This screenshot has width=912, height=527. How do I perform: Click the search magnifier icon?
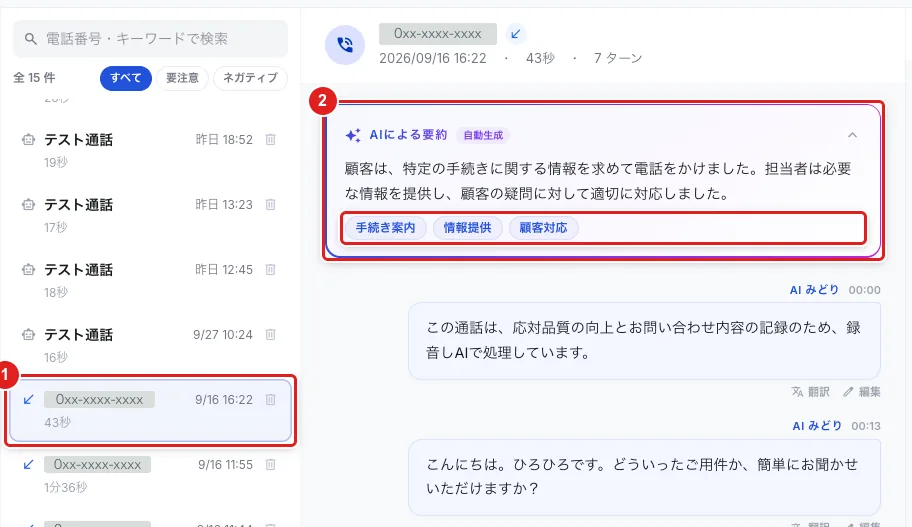click(30, 39)
